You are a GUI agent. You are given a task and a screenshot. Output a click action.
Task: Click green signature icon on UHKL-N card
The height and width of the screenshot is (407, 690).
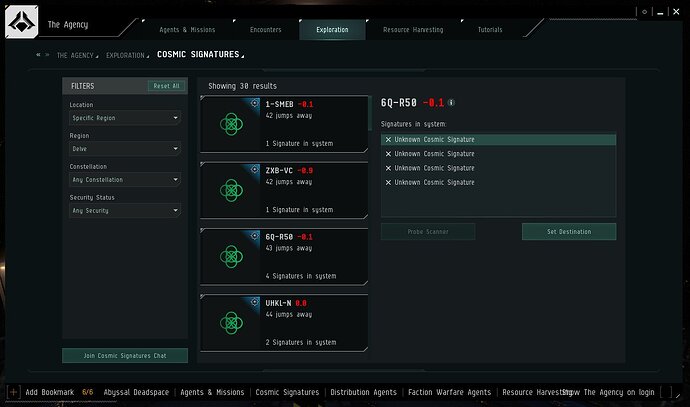(x=231, y=323)
